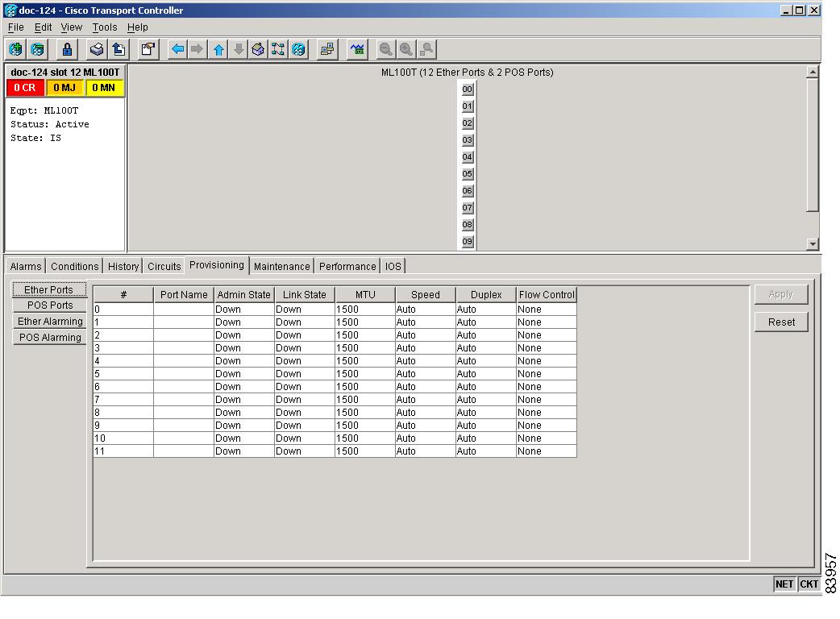
Task: Click the Speed cell for port 3
Action: click(426, 348)
